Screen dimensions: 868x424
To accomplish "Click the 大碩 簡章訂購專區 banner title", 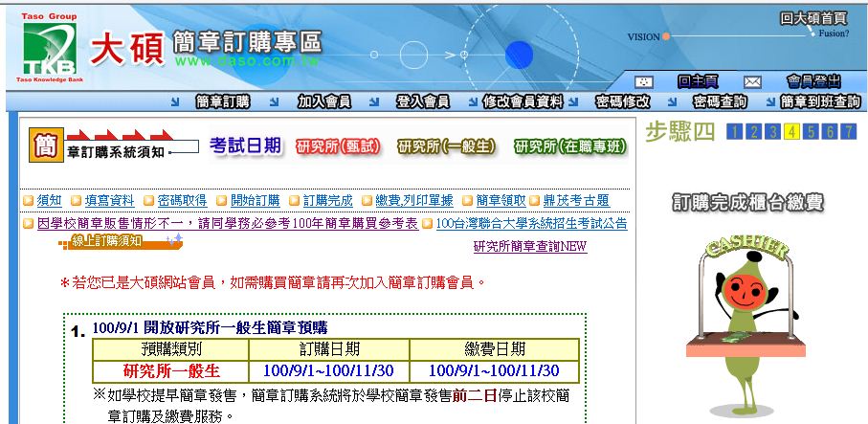I will pos(206,47).
